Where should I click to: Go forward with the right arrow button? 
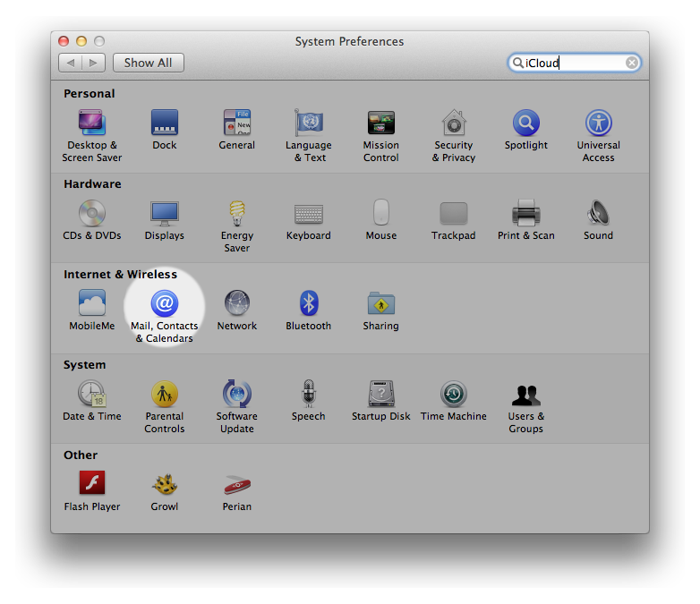click(x=94, y=63)
